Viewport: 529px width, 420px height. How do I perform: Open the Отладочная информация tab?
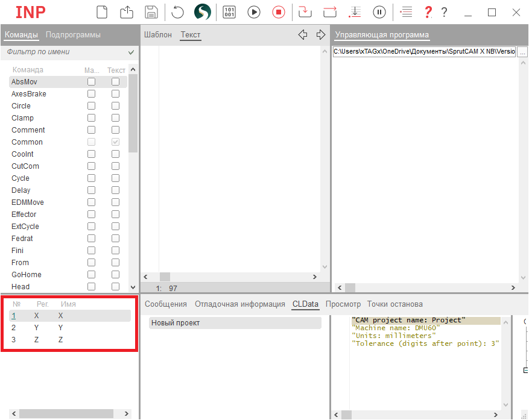[239, 304]
